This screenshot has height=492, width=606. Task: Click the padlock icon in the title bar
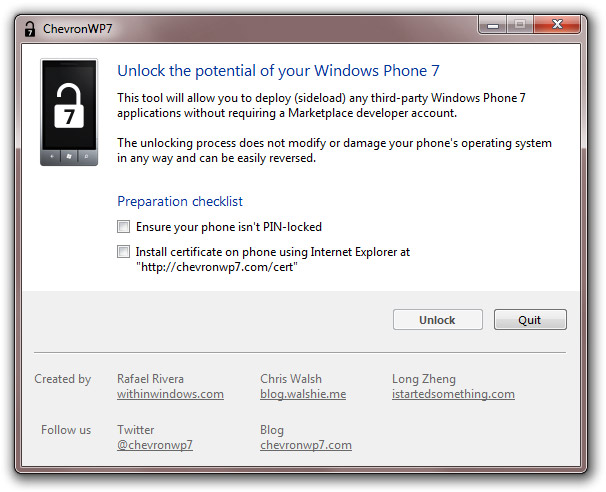click(30, 29)
